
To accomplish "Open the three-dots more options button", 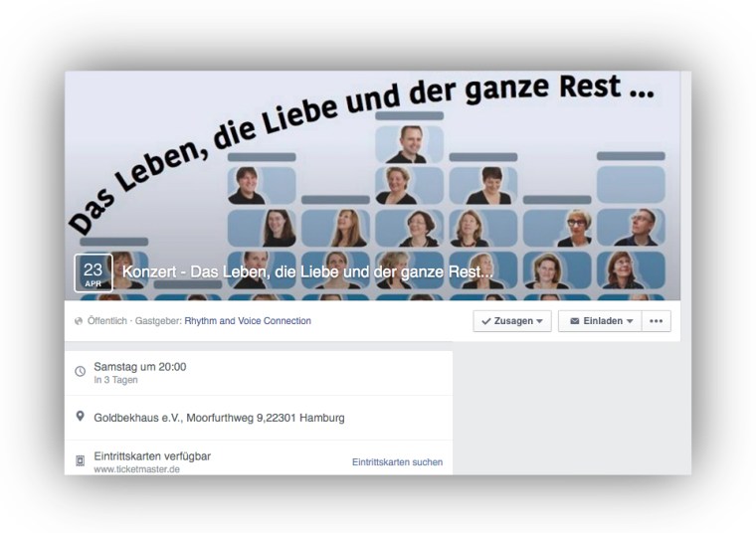I will tap(657, 321).
